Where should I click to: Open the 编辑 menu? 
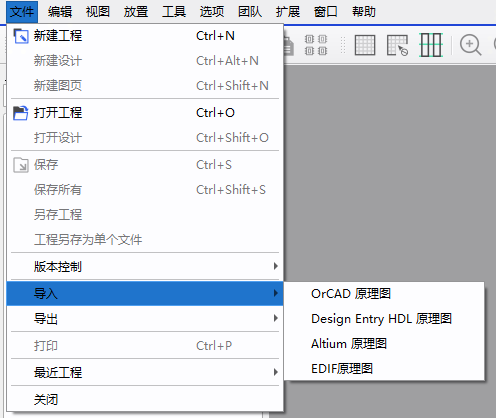[60, 12]
